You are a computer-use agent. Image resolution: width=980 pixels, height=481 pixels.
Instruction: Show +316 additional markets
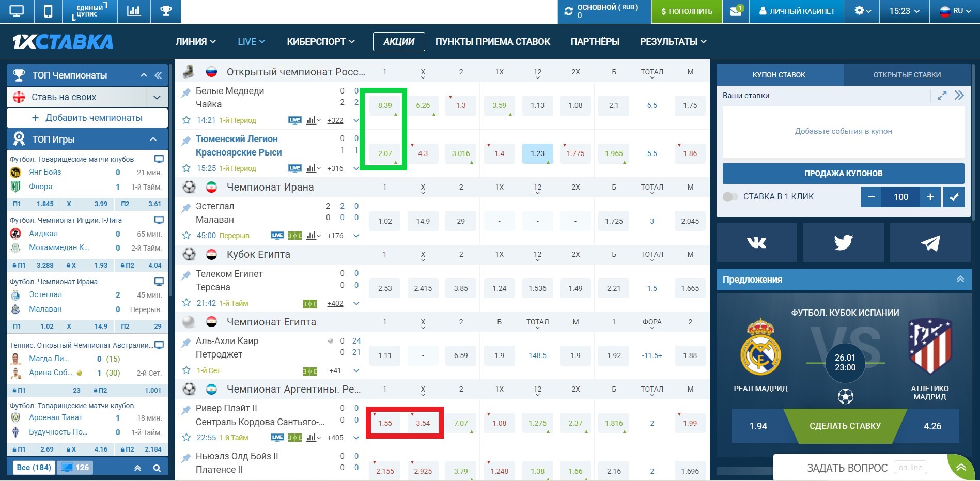click(x=335, y=168)
